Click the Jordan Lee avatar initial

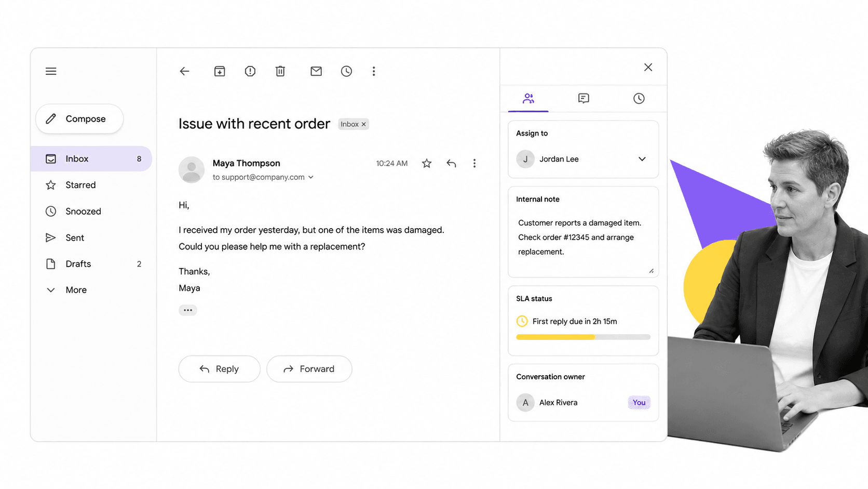[x=525, y=159]
